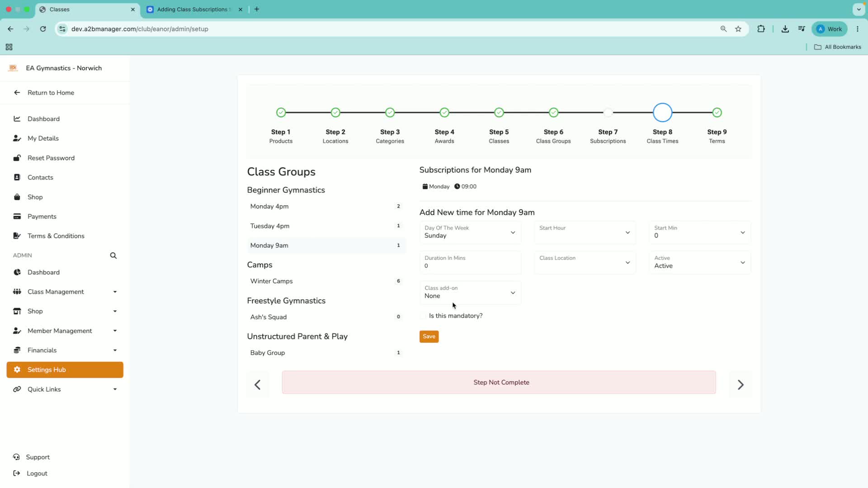The height and width of the screenshot is (488, 868).
Task: Open Start Min dropdown
Action: click(700, 232)
